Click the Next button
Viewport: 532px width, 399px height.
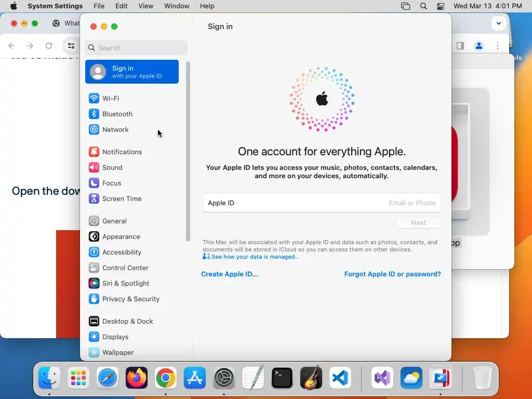click(418, 223)
